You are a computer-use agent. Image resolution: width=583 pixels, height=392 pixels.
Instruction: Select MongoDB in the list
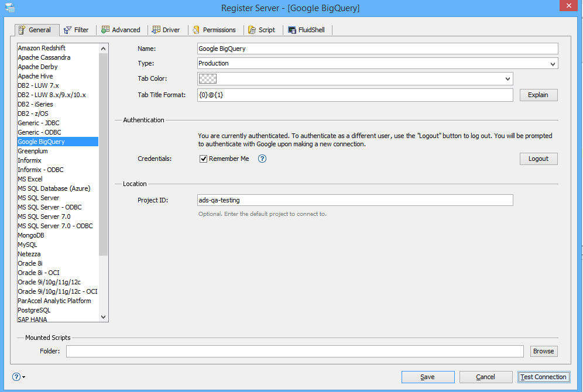click(58, 235)
